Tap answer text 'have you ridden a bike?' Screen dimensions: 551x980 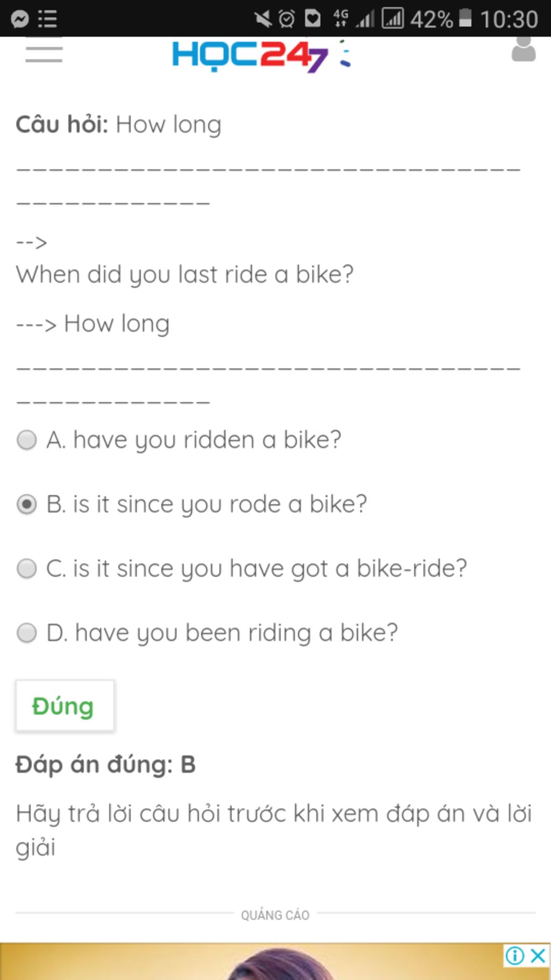[x=207, y=440]
